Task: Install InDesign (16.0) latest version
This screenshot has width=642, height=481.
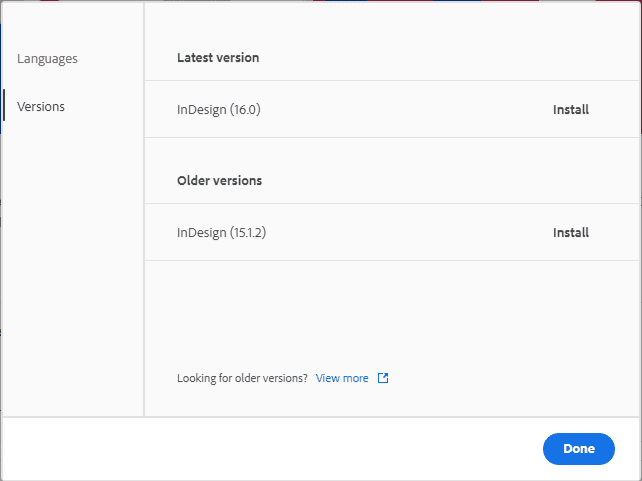Action: coord(571,110)
